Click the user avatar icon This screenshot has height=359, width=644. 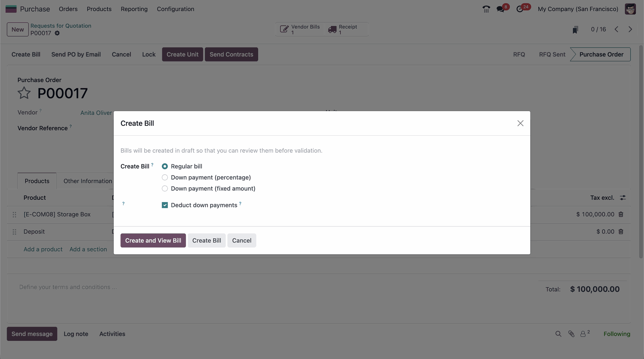(x=630, y=9)
